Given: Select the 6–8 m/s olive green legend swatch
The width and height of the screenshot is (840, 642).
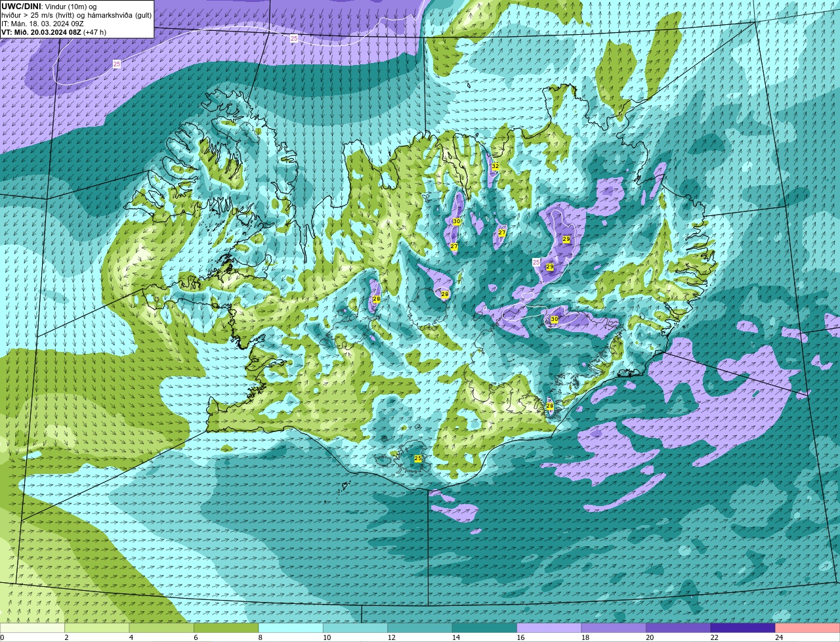Looking at the screenshot, I should pos(226,628).
